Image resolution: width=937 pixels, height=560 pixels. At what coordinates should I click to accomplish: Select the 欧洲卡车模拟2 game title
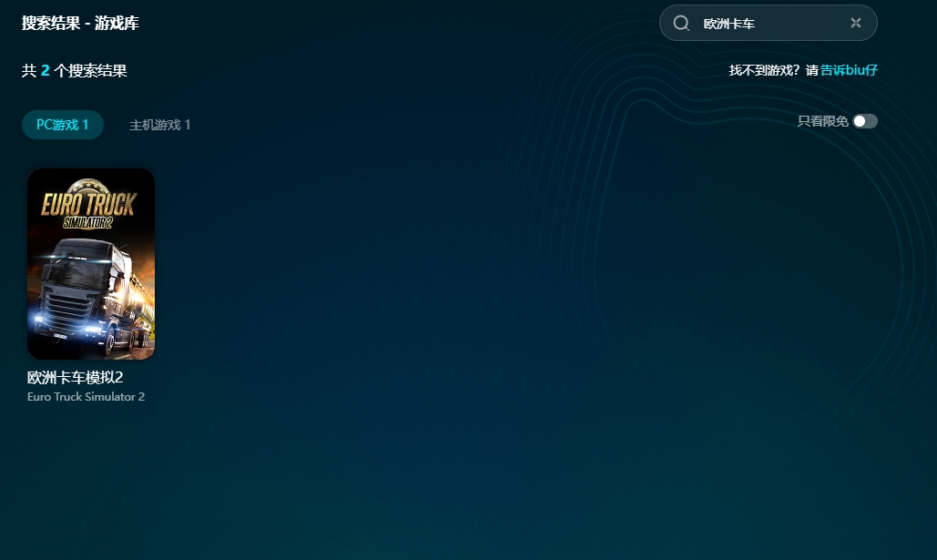point(75,378)
